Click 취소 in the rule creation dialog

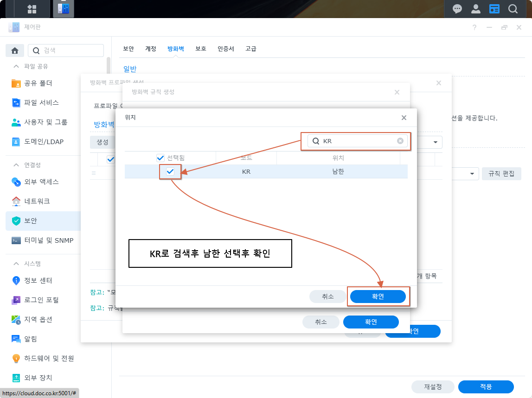pyautogui.click(x=320, y=322)
